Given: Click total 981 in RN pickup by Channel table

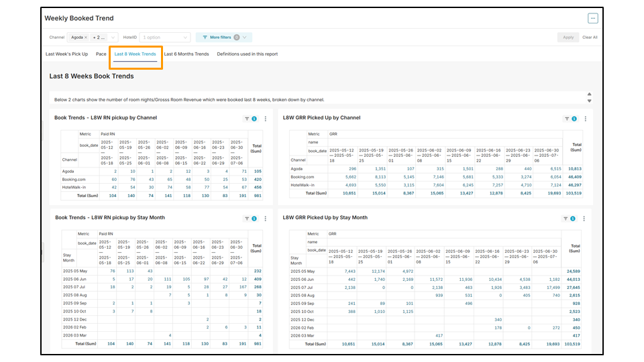Looking at the screenshot, I should 258,196.
